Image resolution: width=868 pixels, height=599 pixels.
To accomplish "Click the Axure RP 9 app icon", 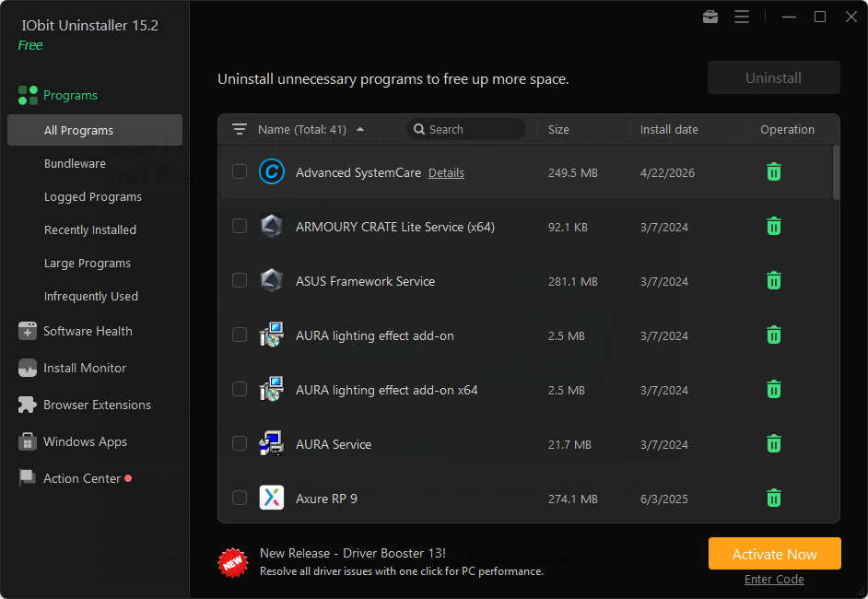I will (x=272, y=498).
